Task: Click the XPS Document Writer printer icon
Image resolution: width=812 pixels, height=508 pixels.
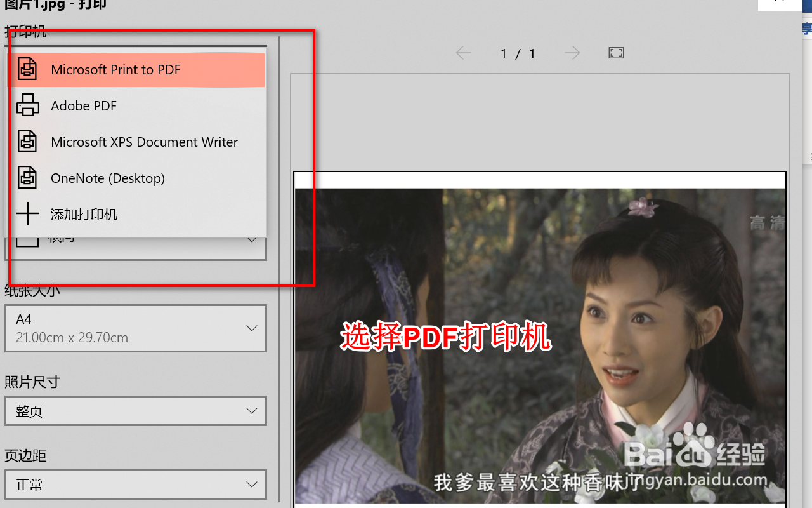Action: pos(27,142)
